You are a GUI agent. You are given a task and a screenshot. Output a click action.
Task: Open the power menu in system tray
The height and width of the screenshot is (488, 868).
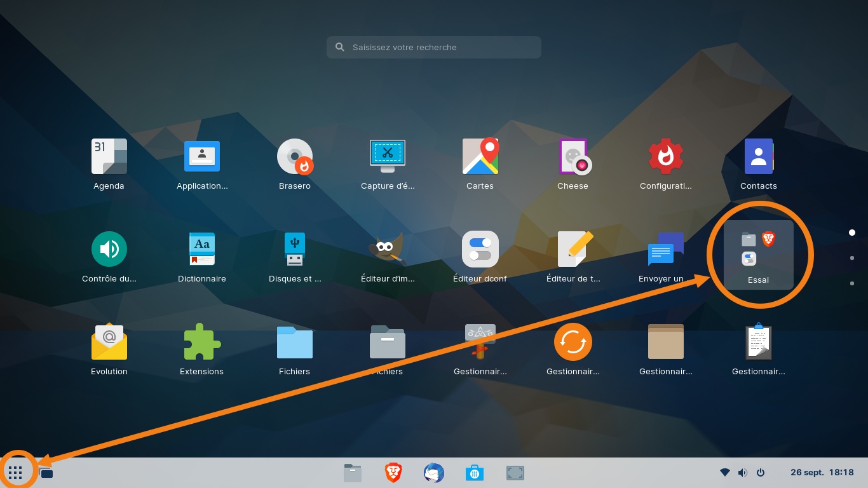761,473
